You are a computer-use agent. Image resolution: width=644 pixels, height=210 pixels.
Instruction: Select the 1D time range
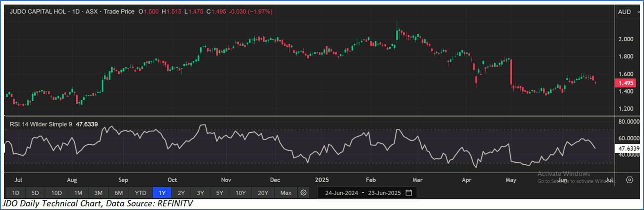point(16,193)
